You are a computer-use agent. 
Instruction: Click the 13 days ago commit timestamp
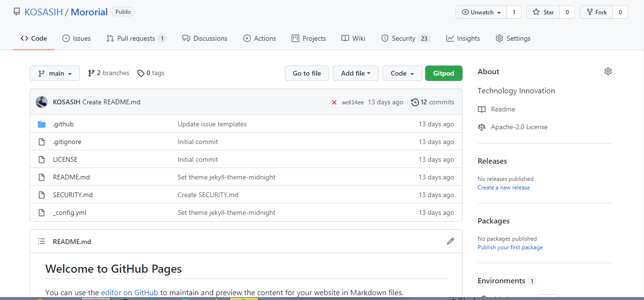tap(385, 102)
